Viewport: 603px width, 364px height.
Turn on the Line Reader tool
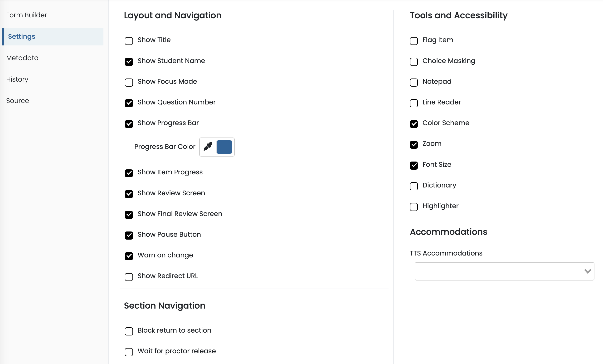click(x=413, y=103)
